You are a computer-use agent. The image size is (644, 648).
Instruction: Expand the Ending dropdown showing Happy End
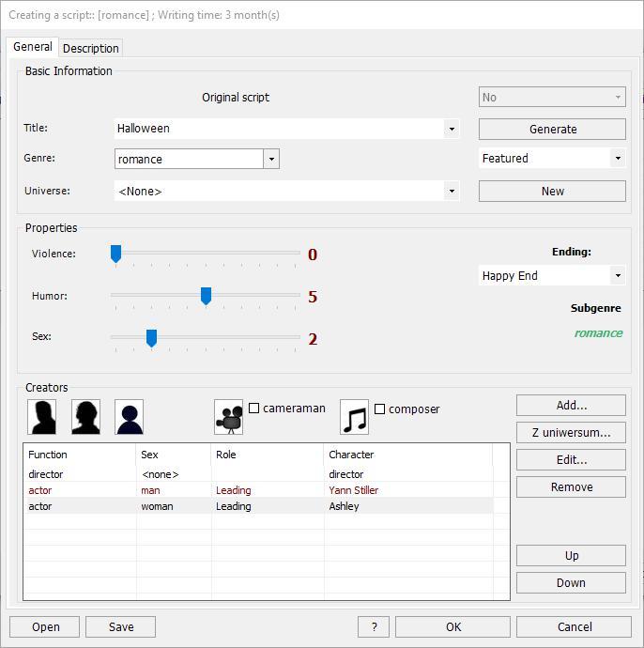617,276
